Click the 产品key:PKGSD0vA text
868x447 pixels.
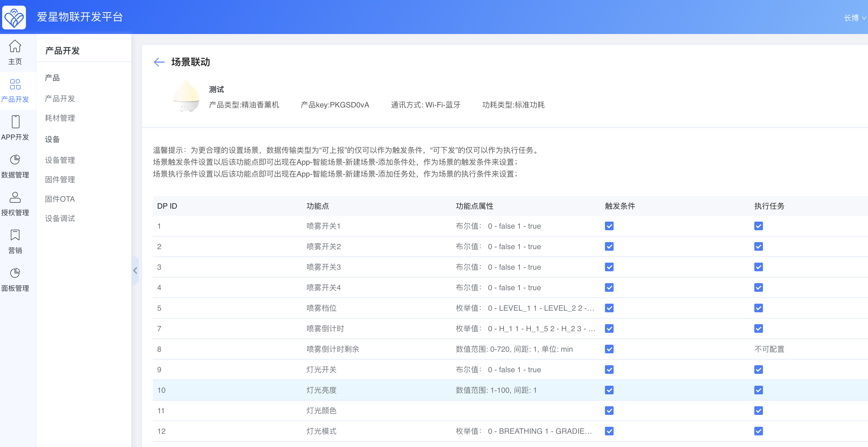pos(335,105)
